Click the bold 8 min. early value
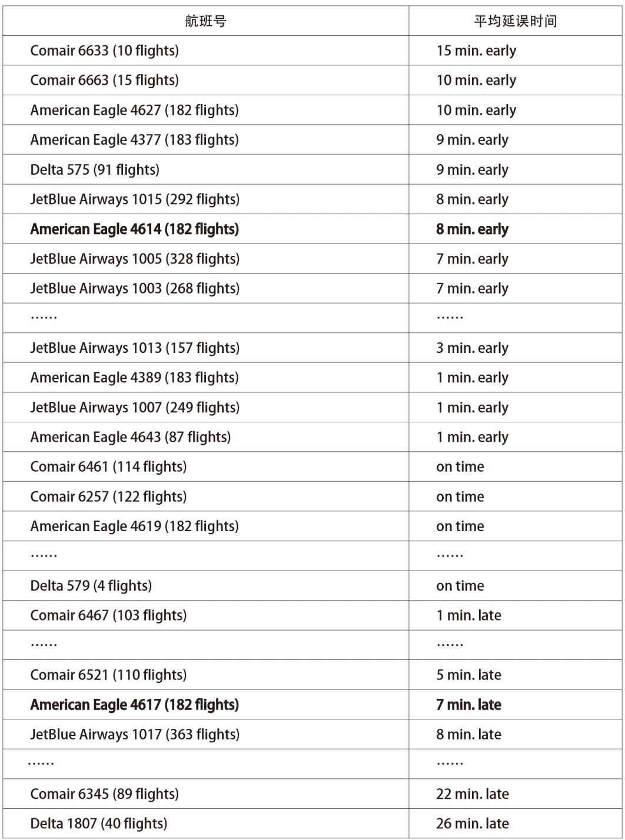625x840 pixels. click(472, 229)
